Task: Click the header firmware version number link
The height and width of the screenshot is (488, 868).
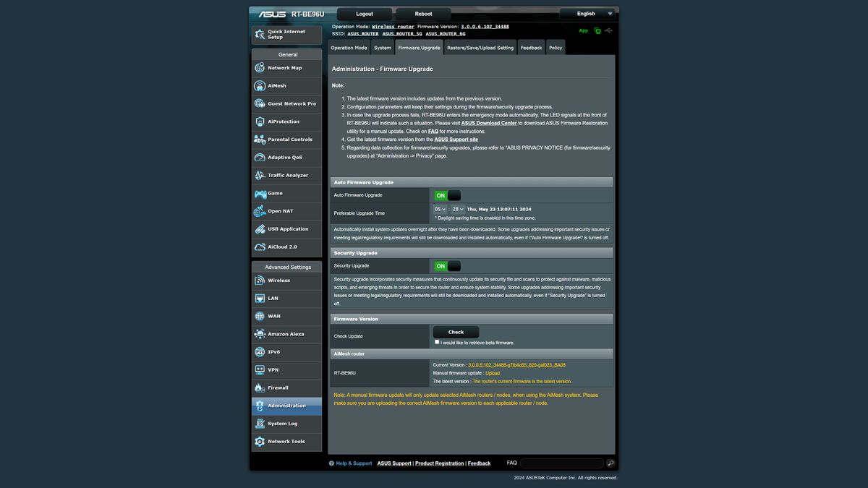Action: (x=485, y=26)
